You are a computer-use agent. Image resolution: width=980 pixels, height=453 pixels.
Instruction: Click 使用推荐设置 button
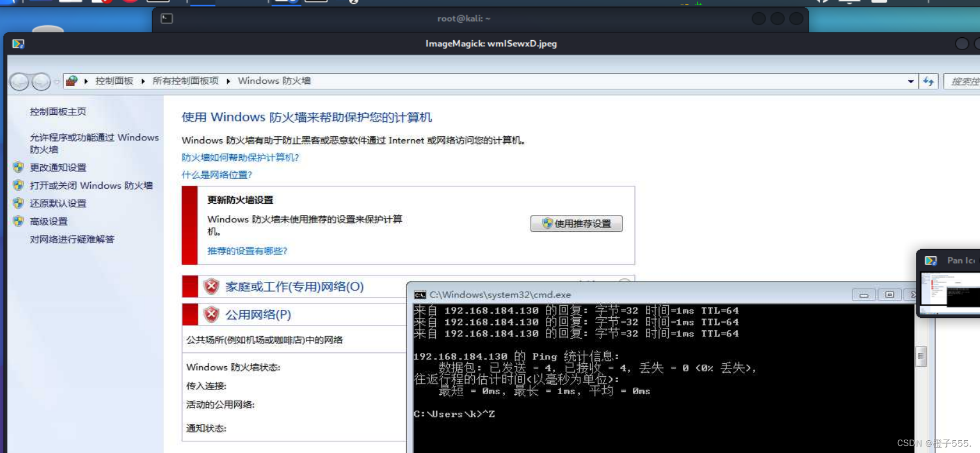click(x=576, y=224)
